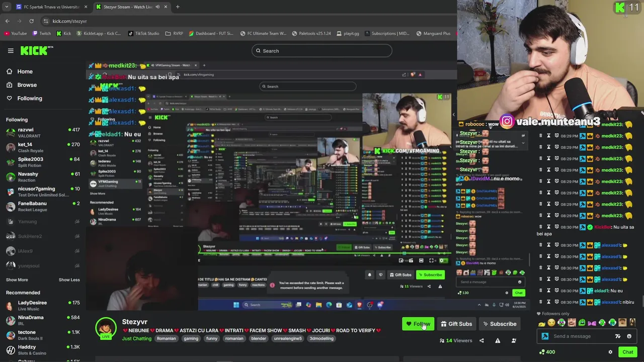The height and width of the screenshot is (362, 644).
Task: Open the emoji picker smiley icon
Action: tap(629, 336)
